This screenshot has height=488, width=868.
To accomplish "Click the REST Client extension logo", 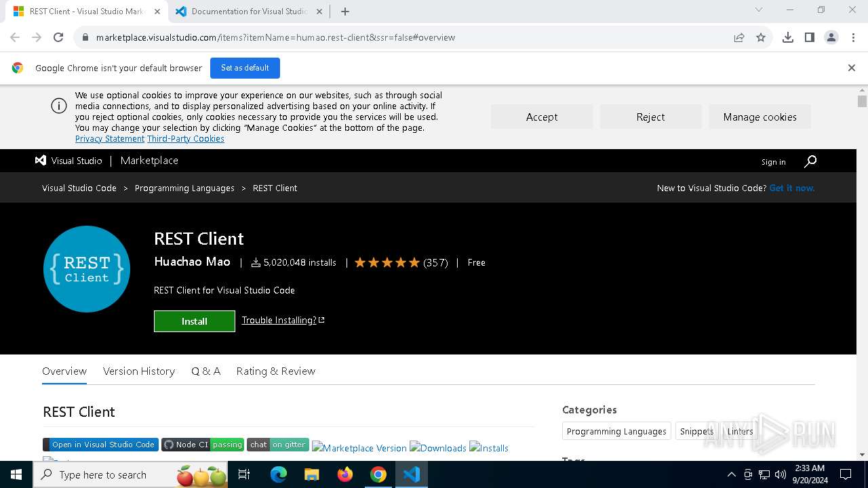I will click(x=87, y=269).
